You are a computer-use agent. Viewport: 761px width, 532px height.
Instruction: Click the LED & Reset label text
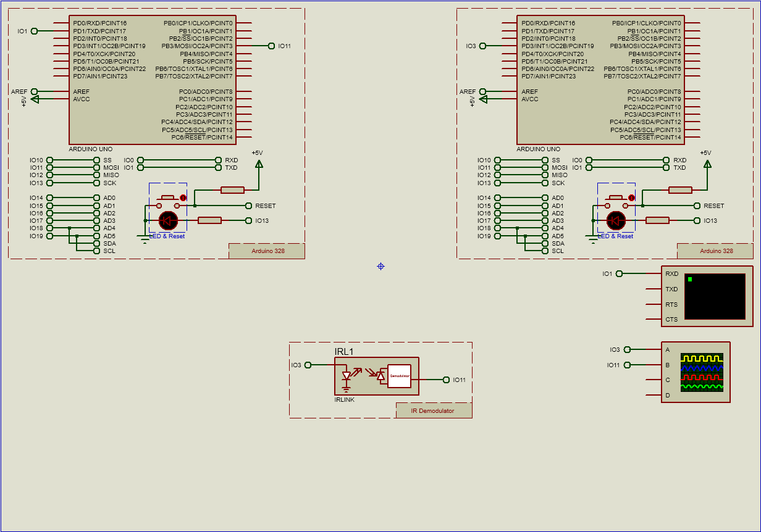point(167,236)
